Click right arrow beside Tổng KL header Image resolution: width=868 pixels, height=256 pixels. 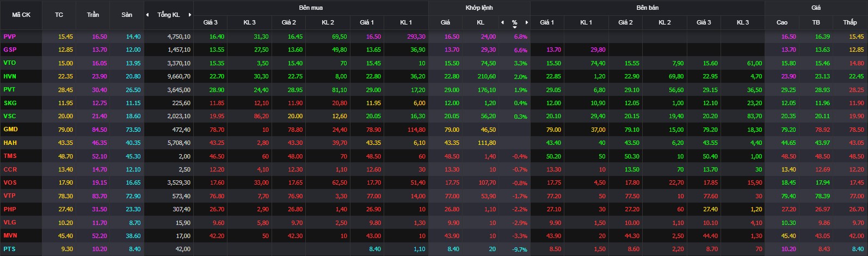(x=190, y=15)
